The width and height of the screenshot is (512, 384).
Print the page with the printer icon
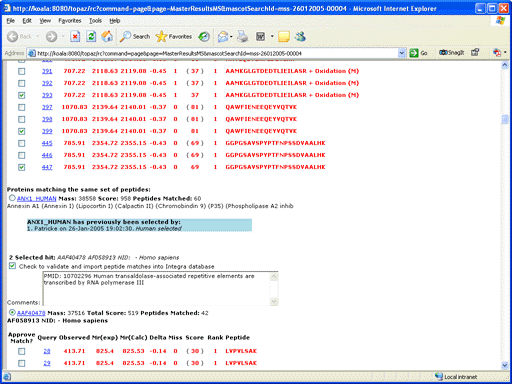point(243,36)
